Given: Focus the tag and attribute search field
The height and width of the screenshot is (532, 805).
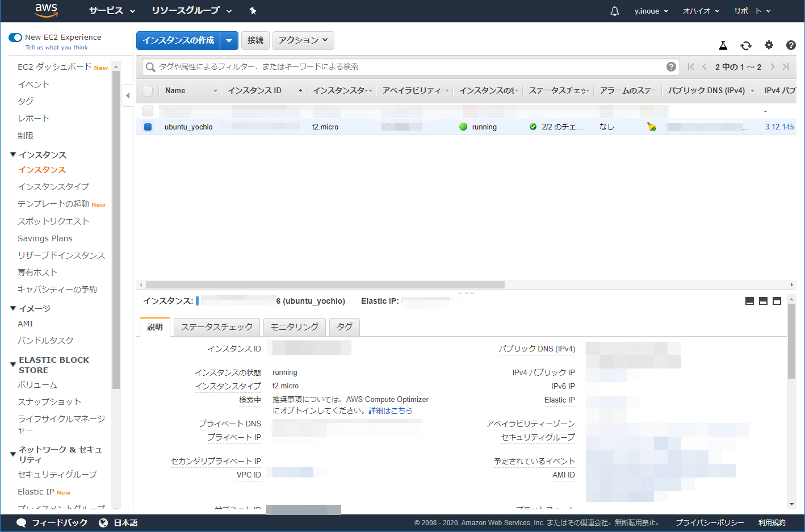Looking at the screenshot, I should click(411, 67).
